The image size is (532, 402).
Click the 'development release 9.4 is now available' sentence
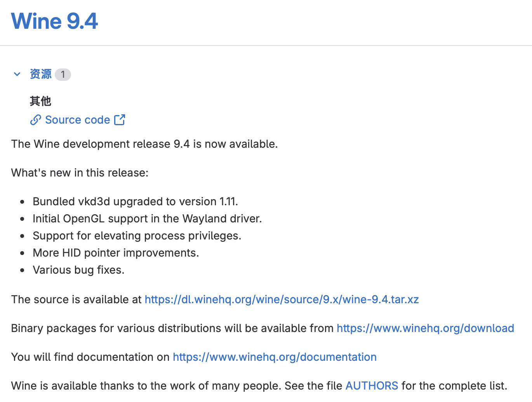click(144, 144)
